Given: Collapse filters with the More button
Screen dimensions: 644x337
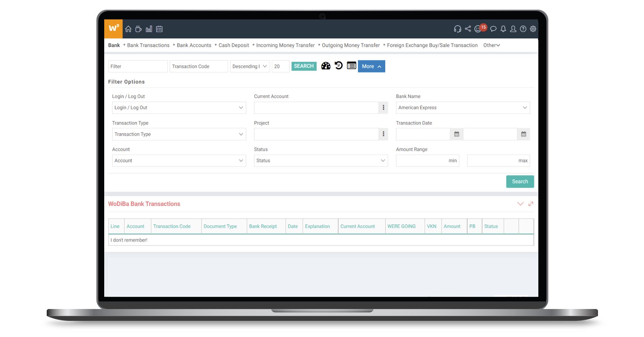Looking at the screenshot, I should point(371,66).
